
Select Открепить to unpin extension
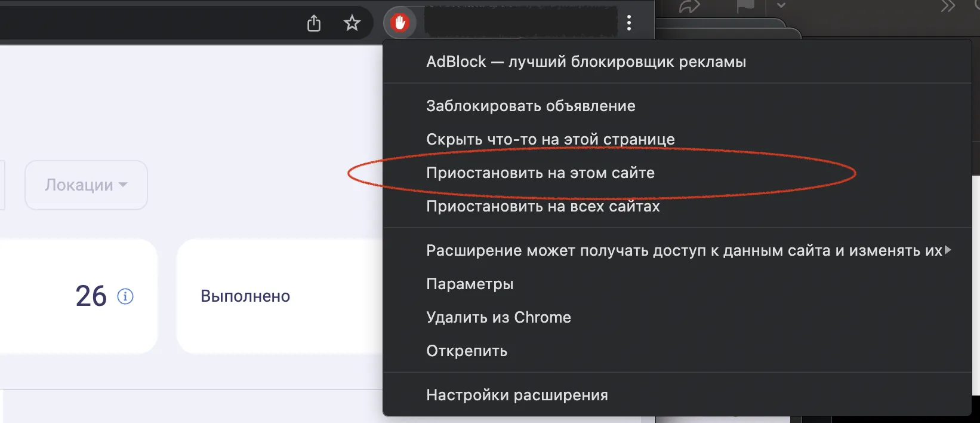point(677,351)
